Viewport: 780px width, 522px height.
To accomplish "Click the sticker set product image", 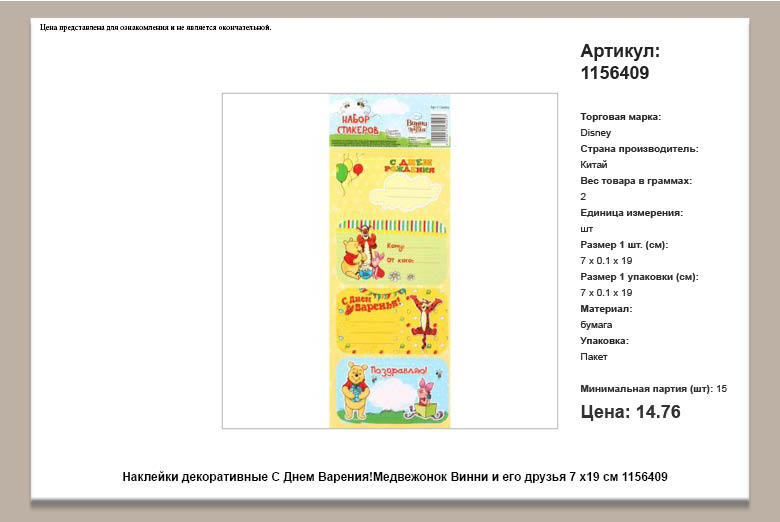I will pos(390,261).
